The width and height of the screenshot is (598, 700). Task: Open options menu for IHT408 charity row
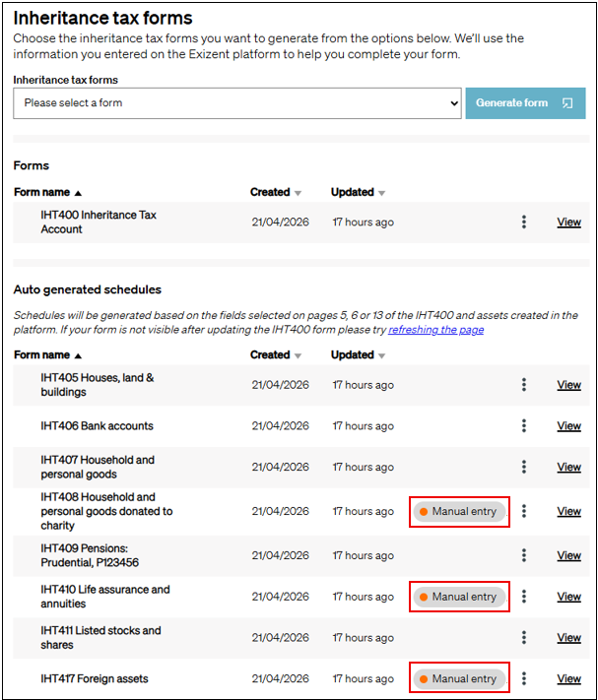point(524,512)
